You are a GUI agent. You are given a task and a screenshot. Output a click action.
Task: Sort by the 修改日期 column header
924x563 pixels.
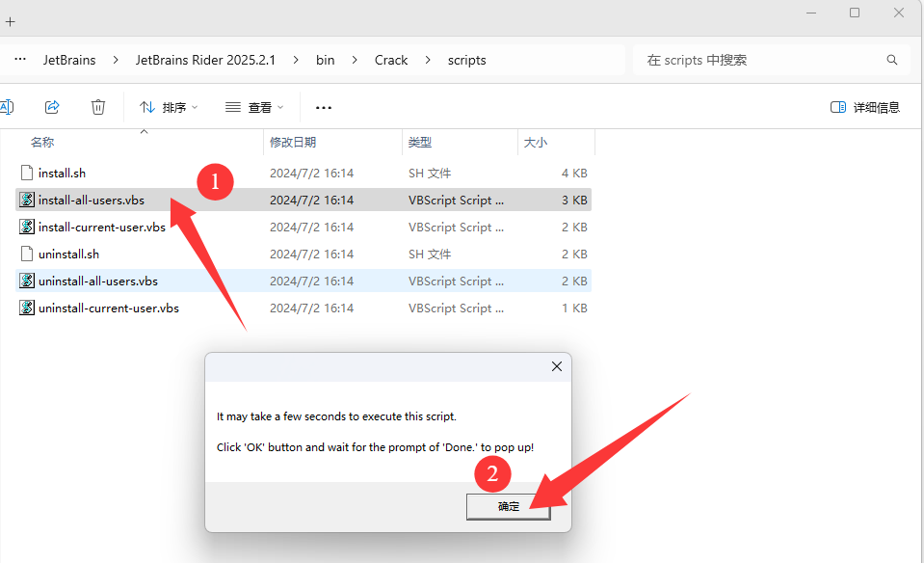[293, 142]
